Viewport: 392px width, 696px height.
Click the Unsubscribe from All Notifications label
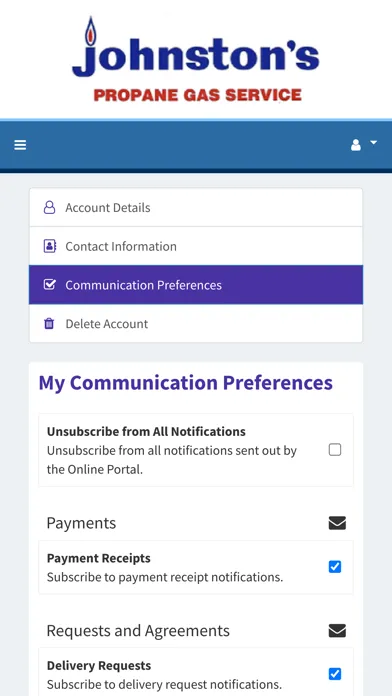(x=146, y=431)
